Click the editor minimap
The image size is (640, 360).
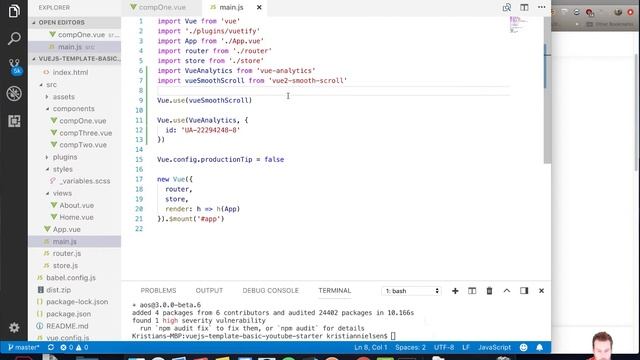click(x=518, y=24)
